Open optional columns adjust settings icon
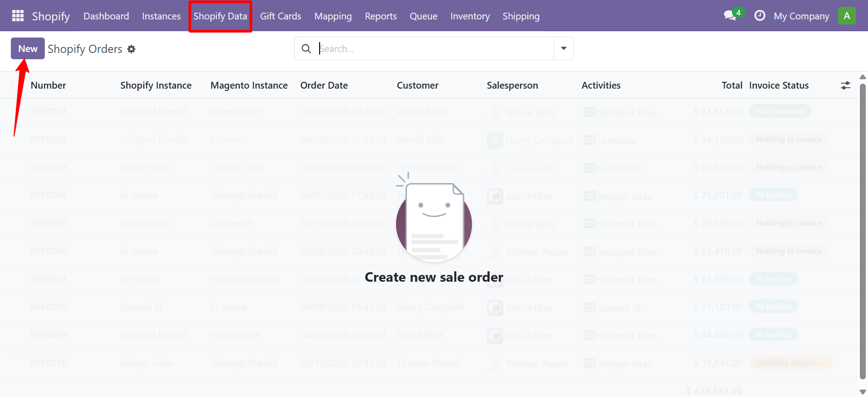868x397 pixels. coord(845,85)
